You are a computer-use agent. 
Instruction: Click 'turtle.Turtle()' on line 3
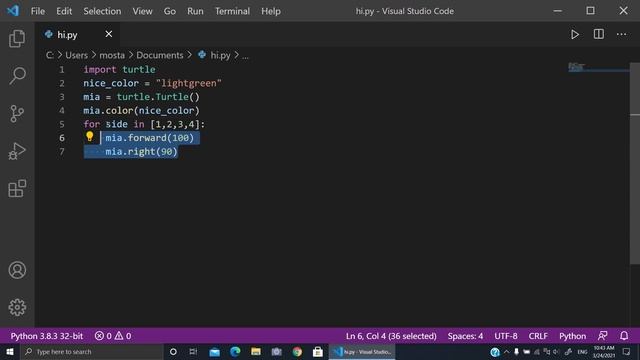pyautogui.click(x=158, y=97)
